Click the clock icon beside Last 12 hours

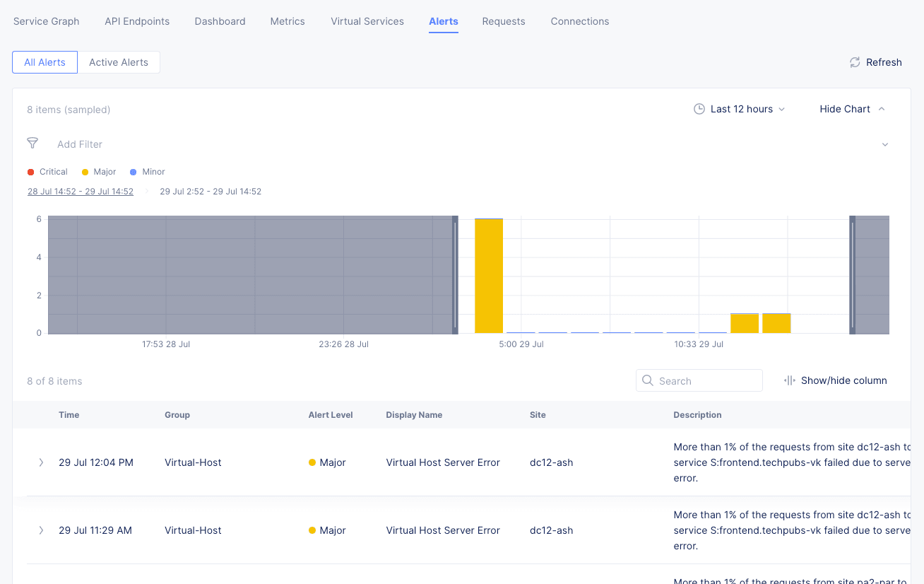(699, 109)
